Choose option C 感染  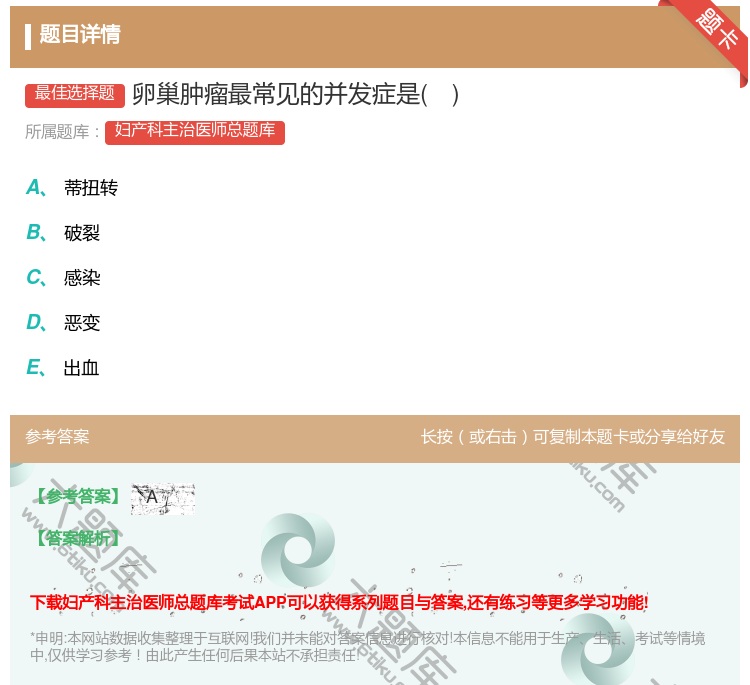coord(81,278)
